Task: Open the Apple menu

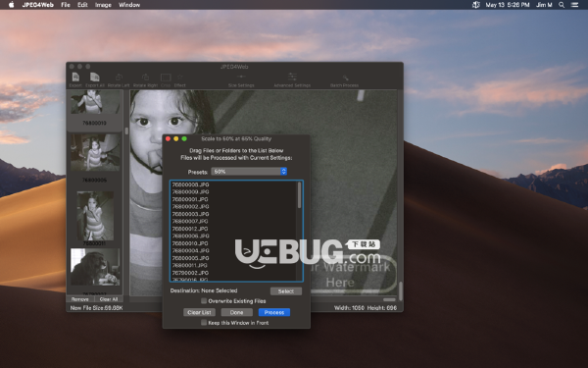Action: coord(11,5)
